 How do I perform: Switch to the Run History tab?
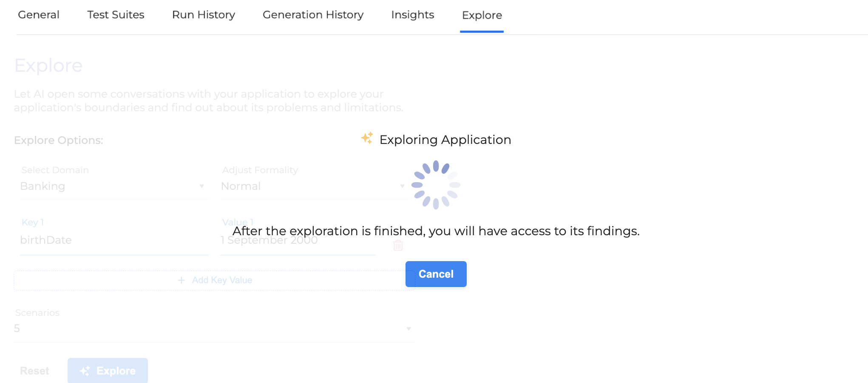[x=203, y=15]
